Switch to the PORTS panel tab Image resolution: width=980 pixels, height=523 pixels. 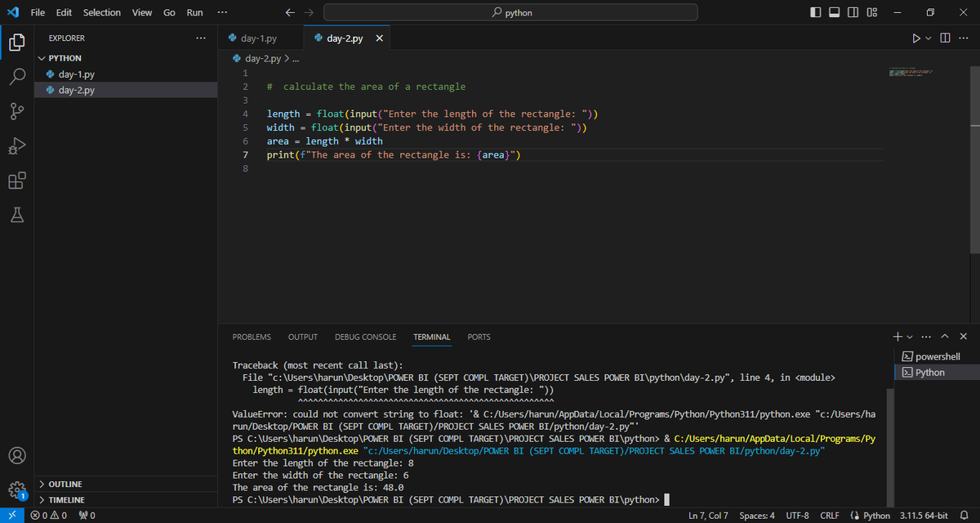coord(479,337)
